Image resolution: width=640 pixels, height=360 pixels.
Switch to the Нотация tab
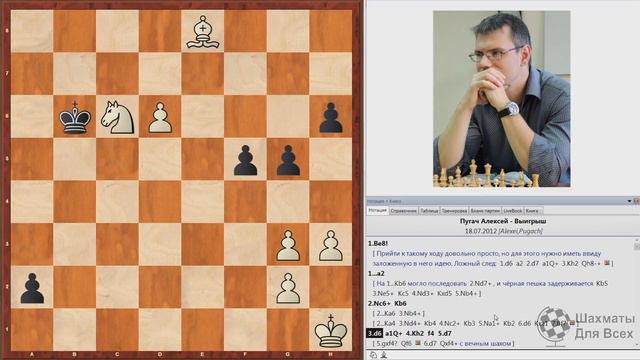click(x=378, y=211)
